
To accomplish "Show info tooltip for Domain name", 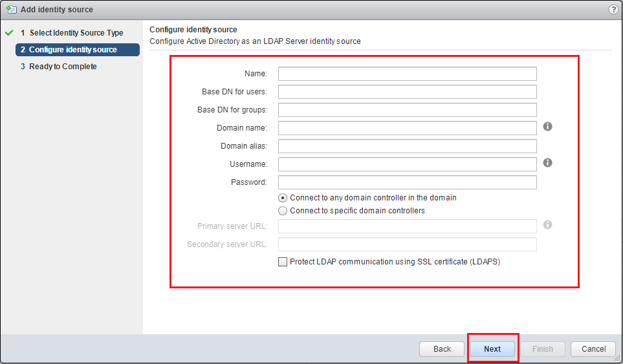I will point(547,127).
